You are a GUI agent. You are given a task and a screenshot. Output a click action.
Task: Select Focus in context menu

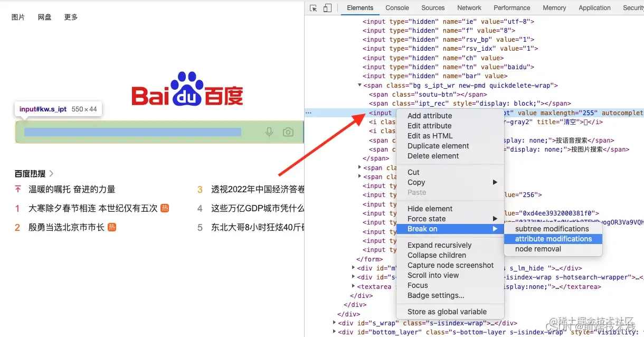[x=450, y=285]
